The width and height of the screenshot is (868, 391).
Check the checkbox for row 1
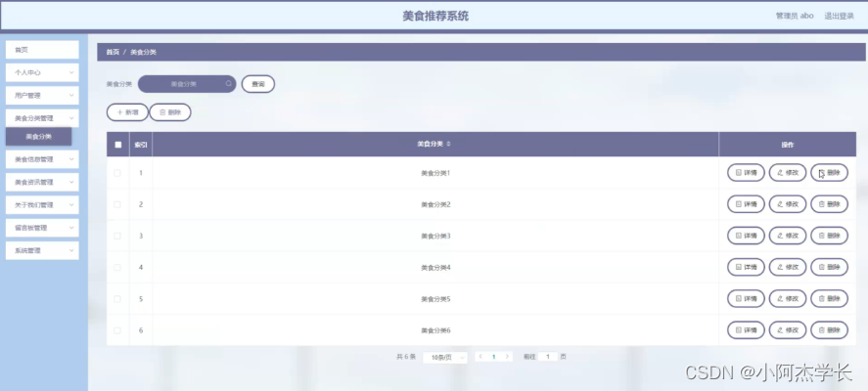(117, 173)
